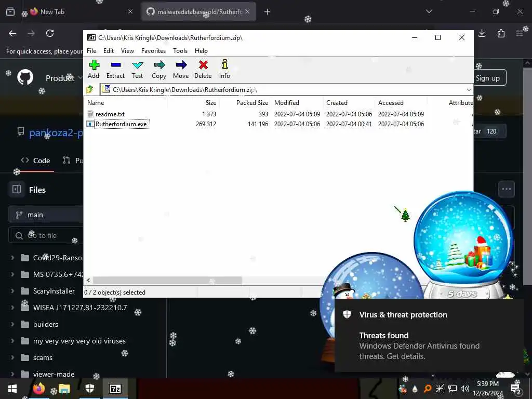Click the GitHub logo

[x=25, y=77]
